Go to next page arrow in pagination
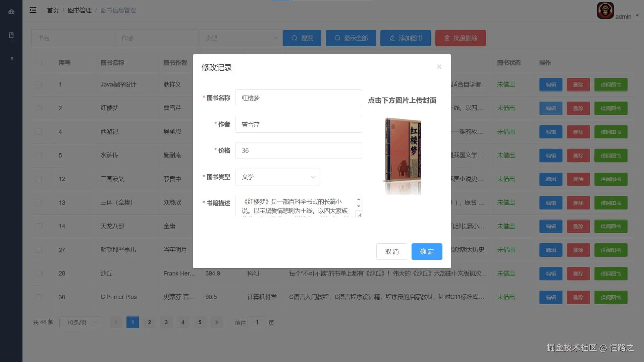Viewport: 644px width, 362px height. (217, 322)
